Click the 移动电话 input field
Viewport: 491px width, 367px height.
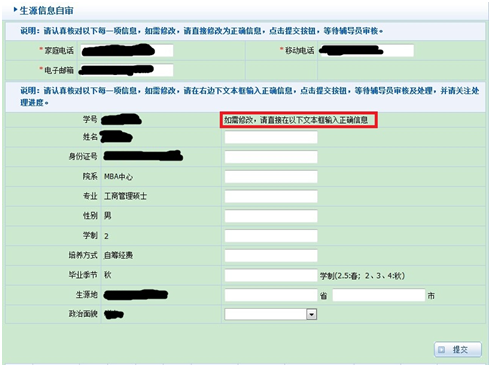pyautogui.click(x=366, y=51)
